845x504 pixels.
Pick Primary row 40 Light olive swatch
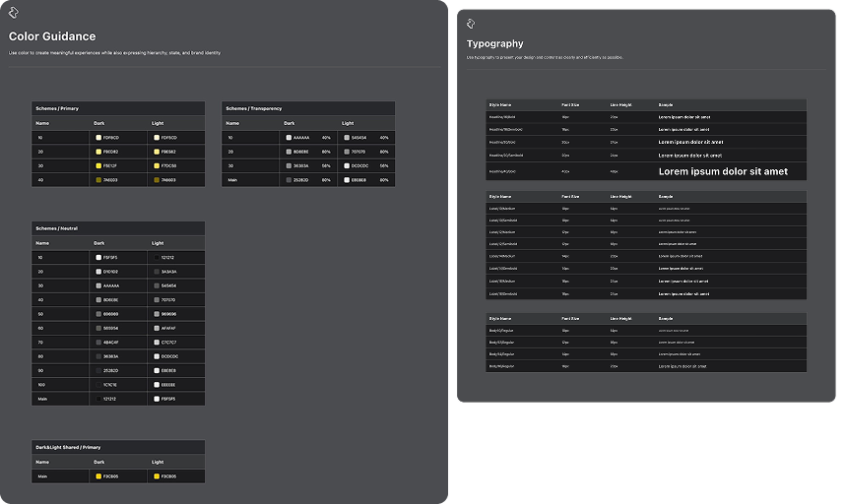point(157,180)
